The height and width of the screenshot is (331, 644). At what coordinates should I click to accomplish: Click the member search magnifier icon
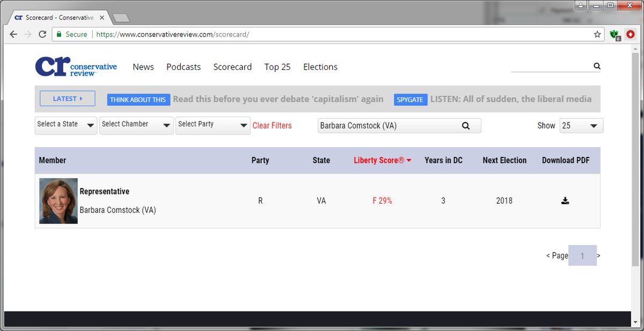click(466, 126)
